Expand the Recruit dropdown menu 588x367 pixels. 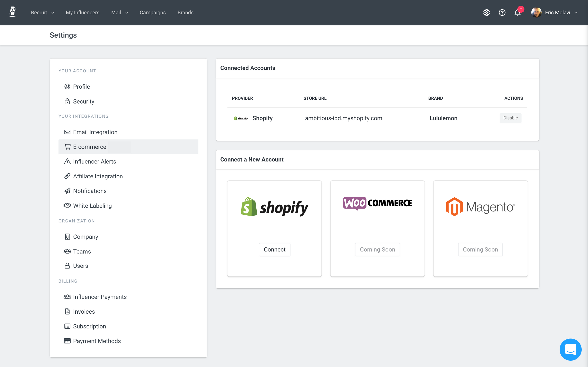pos(42,13)
